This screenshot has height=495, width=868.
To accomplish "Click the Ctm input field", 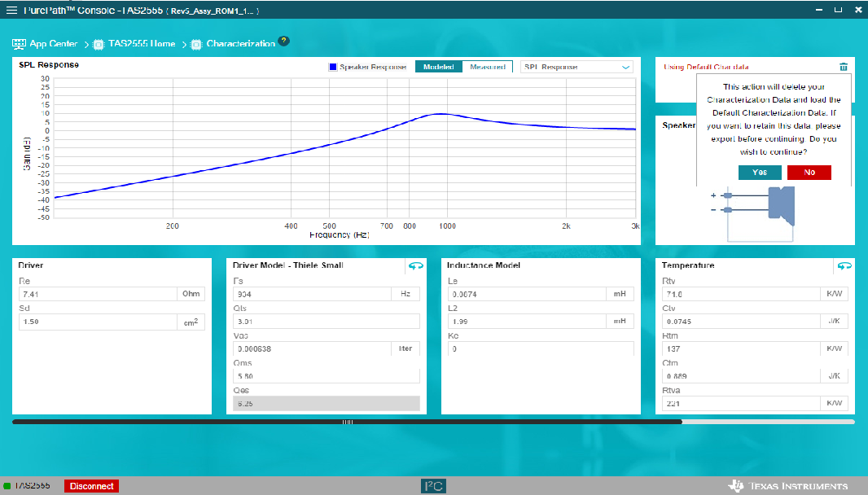I will [x=741, y=376].
